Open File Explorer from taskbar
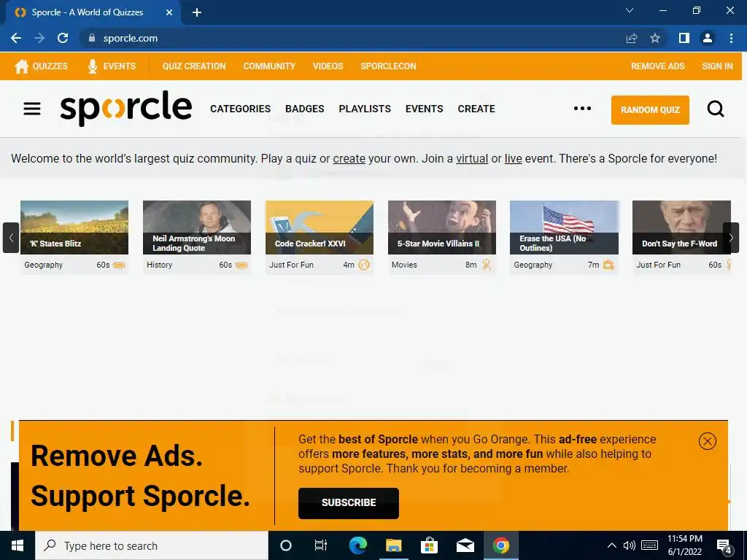The image size is (747, 560). click(x=393, y=545)
